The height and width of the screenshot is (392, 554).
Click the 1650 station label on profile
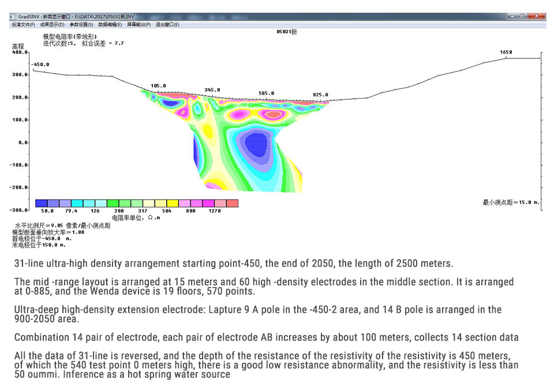click(506, 53)
